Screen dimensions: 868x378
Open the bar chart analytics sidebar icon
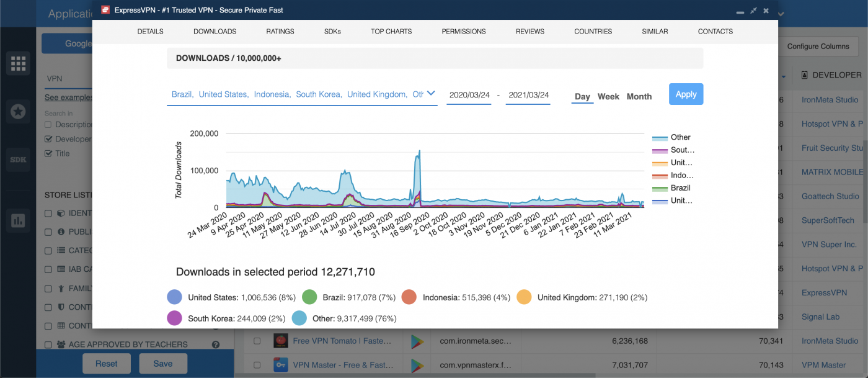coord(18,220)
